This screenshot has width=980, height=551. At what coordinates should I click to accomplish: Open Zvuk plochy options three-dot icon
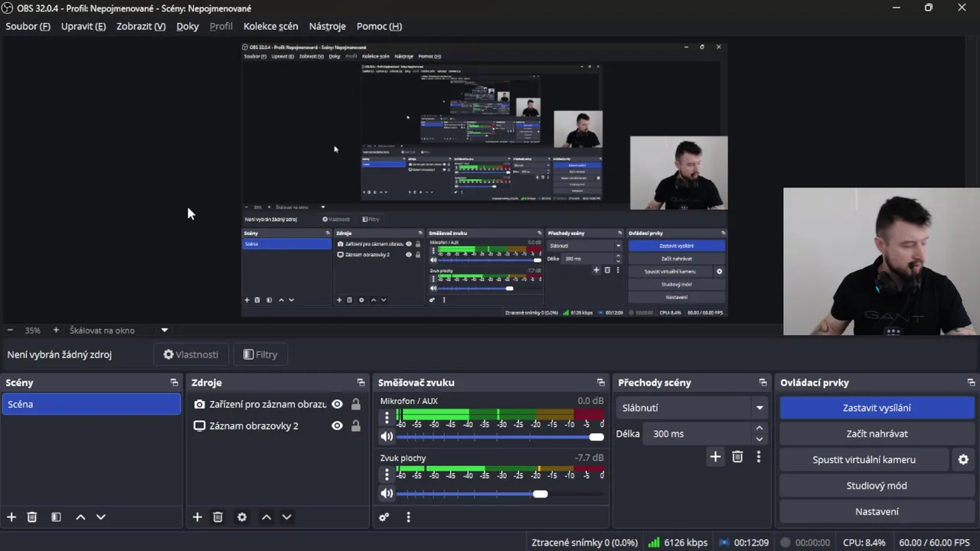tap(387, 474)
